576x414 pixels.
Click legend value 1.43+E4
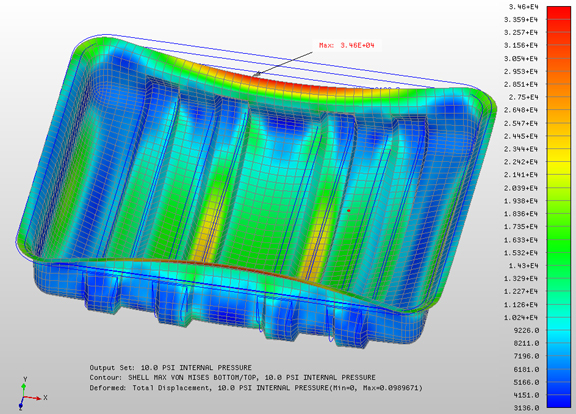coord(523,266)
